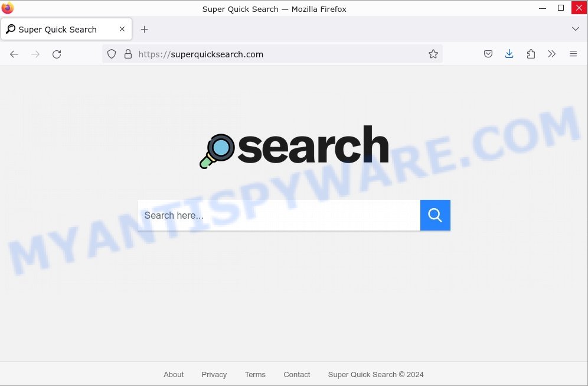Go back to the previous page
The image size is (588, 386).
tap(14, 54)
